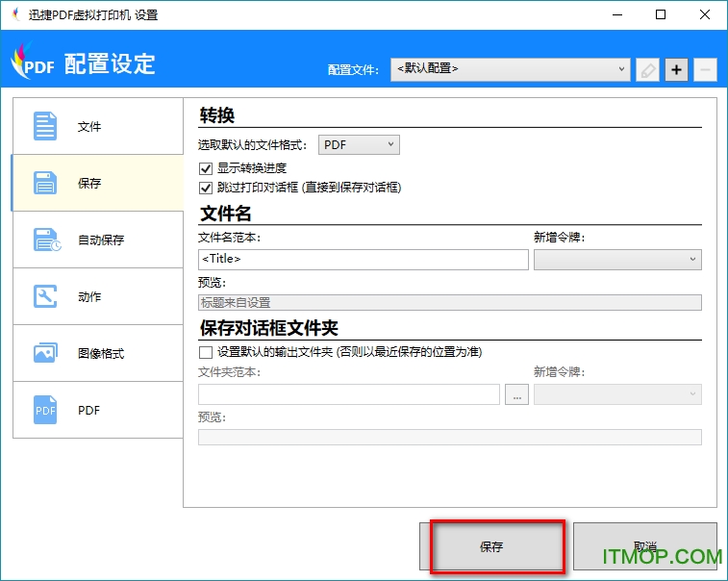The width and height of the screenshot is (728, 581).
Task: Toggle 跳过打印对话框 checkbox
Action: [205, 188]
